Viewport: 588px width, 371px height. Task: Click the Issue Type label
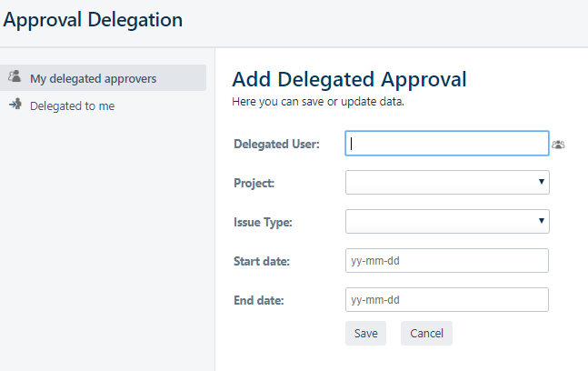click(264, 222)
